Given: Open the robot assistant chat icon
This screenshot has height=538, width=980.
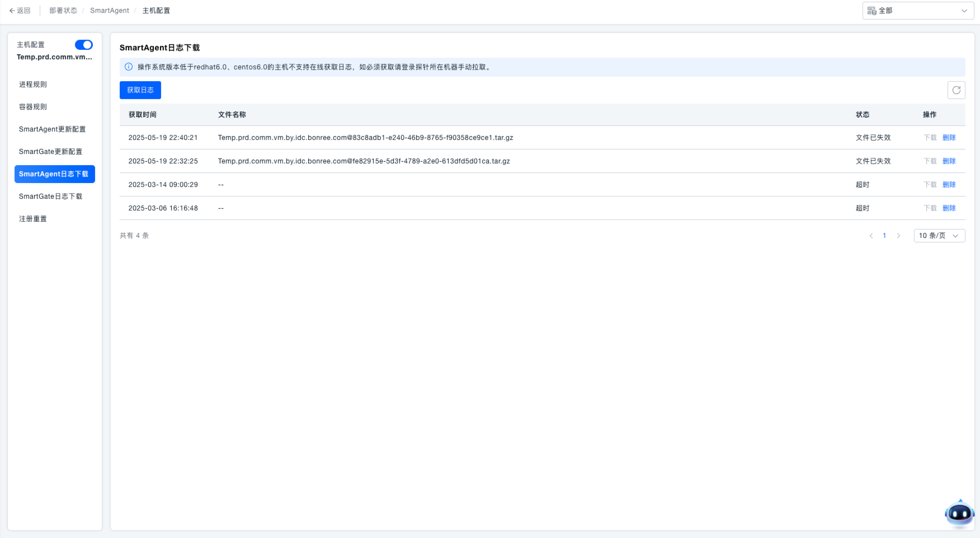Looking at the screenshot, I should pyautogui.click(x=959, y=513).
